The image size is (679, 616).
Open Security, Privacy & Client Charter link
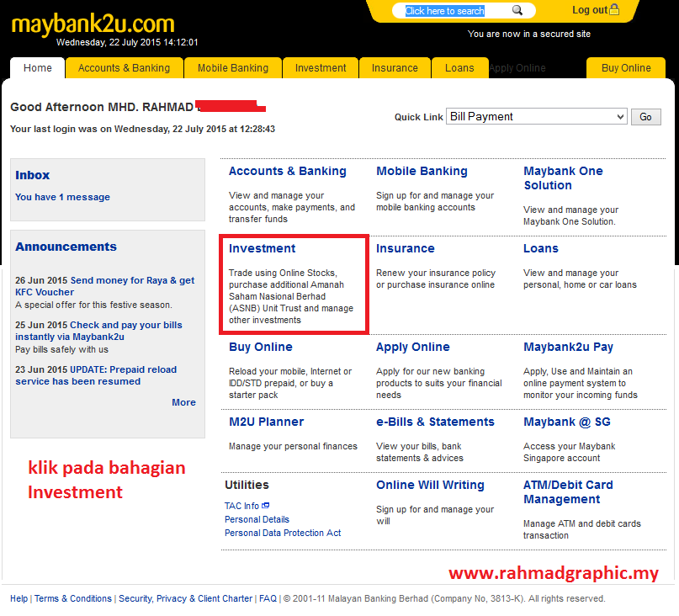[x=185, y=598]
